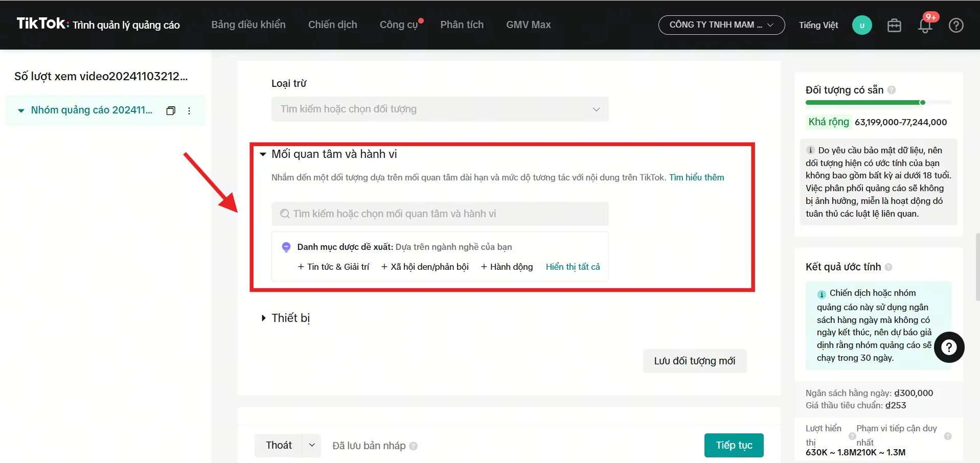The image size is (980, 463).
Task: Click the Tiếp tục button
Action: coord(734,445)
